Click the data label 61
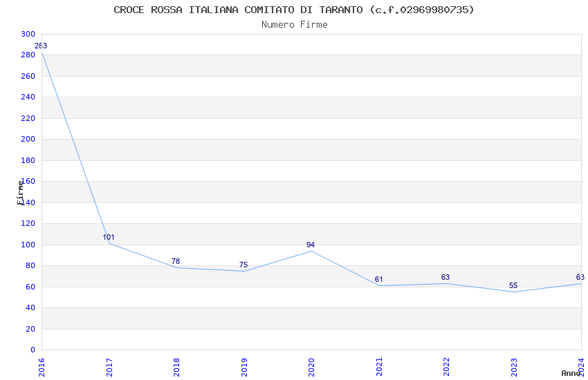This screenshot has height=380, width=588. tap(379, 279)
